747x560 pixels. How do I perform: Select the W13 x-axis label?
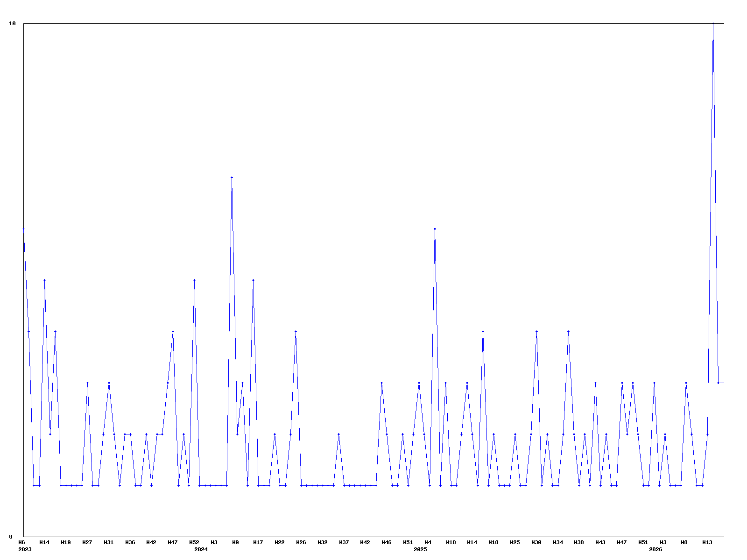tap(707, 542)
